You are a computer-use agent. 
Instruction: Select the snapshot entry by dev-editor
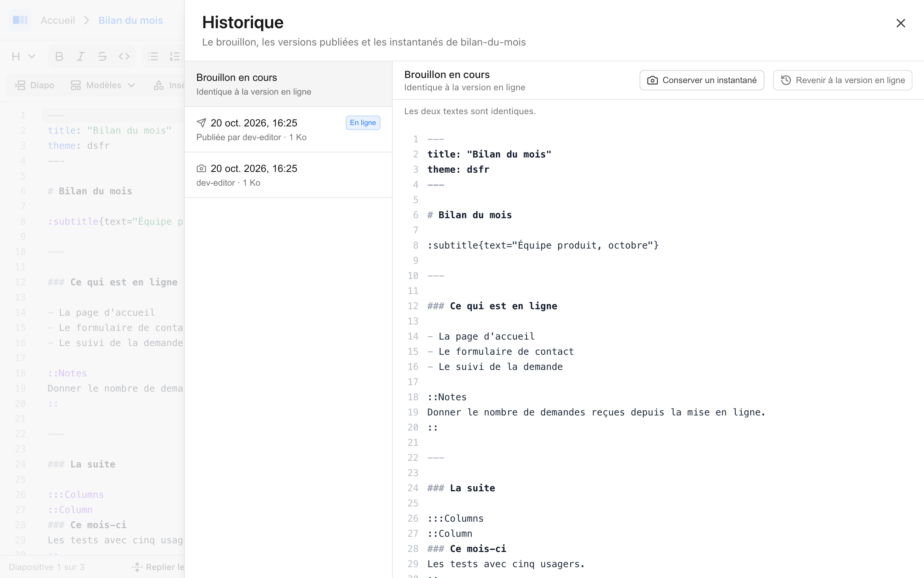tap(288, 175)
